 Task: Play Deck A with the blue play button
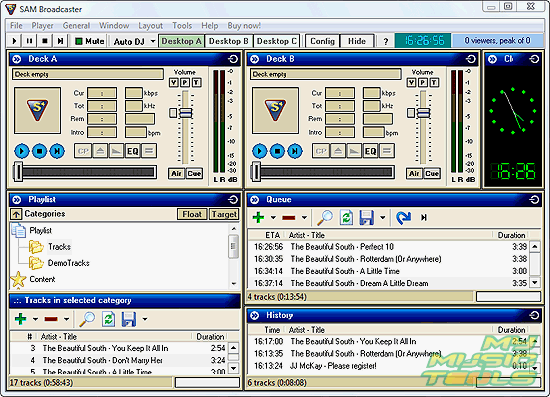(21, 151)
